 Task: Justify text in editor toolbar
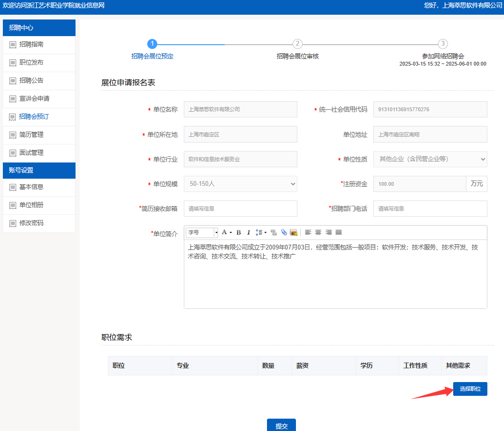click(339, 232)
